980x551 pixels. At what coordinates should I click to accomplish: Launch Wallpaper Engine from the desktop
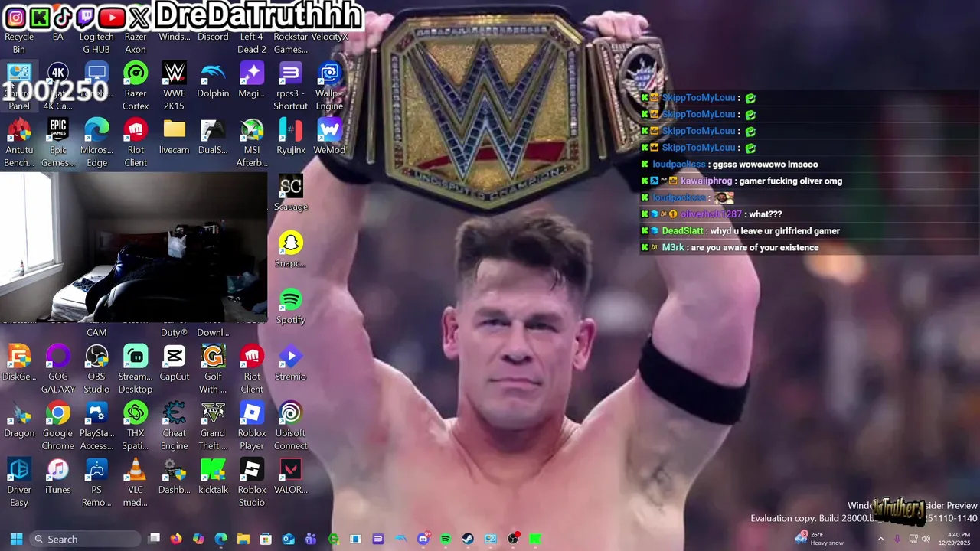pyautogui.click(x=329, y=86)
